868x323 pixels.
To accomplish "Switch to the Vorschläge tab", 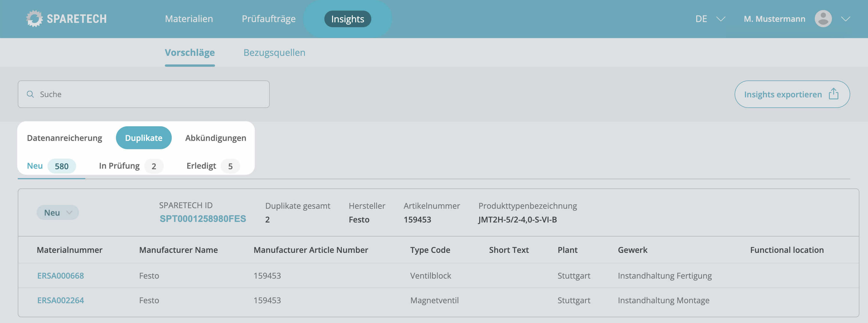I will point(190,53).
